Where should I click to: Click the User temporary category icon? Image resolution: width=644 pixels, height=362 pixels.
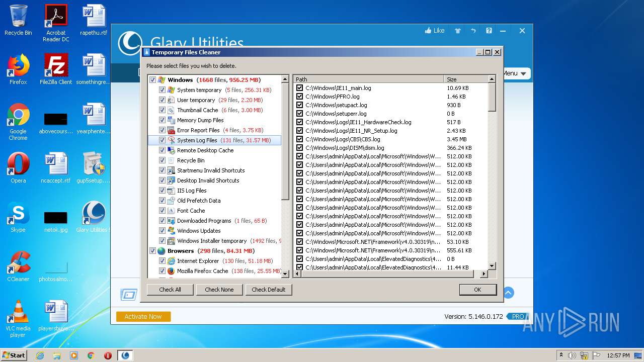pyautogui.click(x=171, y=100)
